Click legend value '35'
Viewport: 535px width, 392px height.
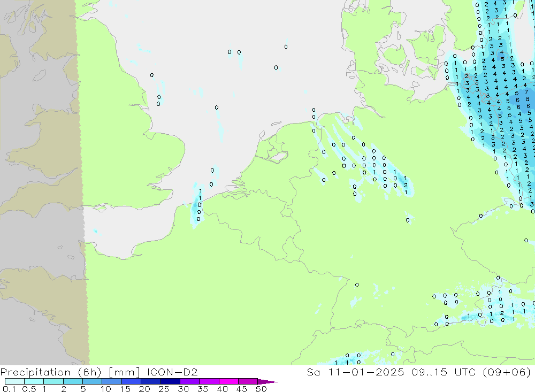[203, 389]
